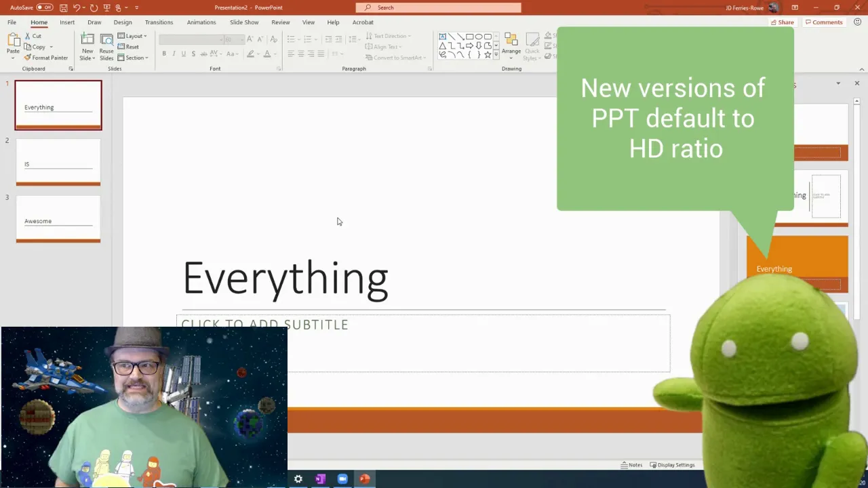Viewport: 868px width, 488px height.
Task: Click PowerPoint icon in taskbar
Action: (365, 479)
